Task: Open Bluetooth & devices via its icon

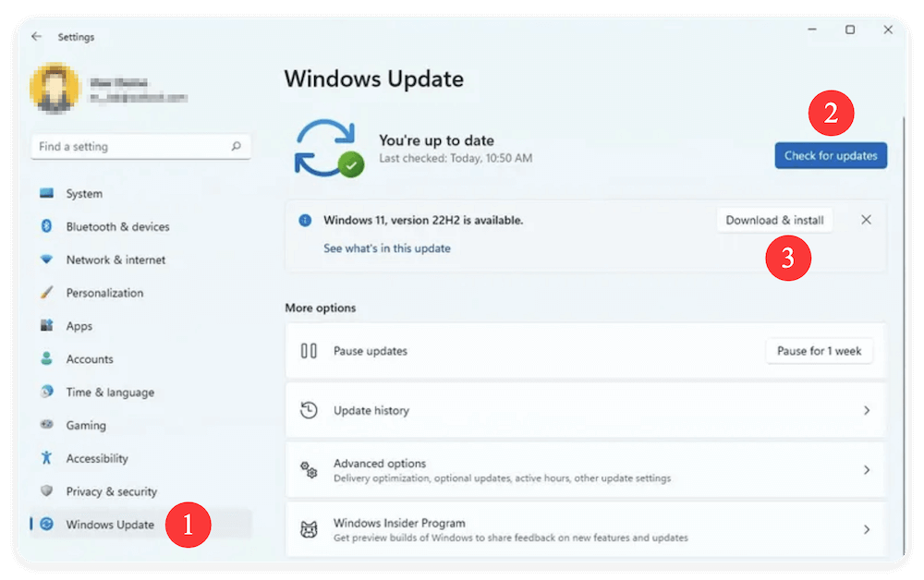Action: pyautogui.click(x=48, y=226)
